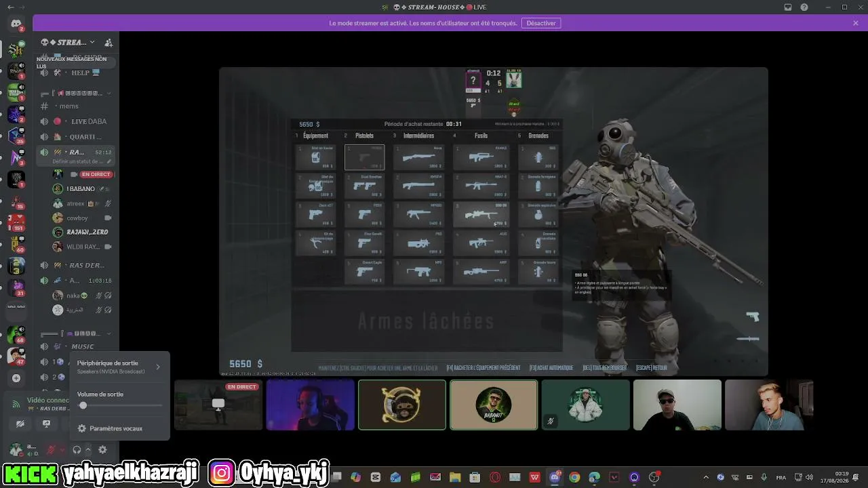This screenshot has width=868, height=488.
Task: Click the EN DIRECT badge in voice list
Action: click(96, 174)
